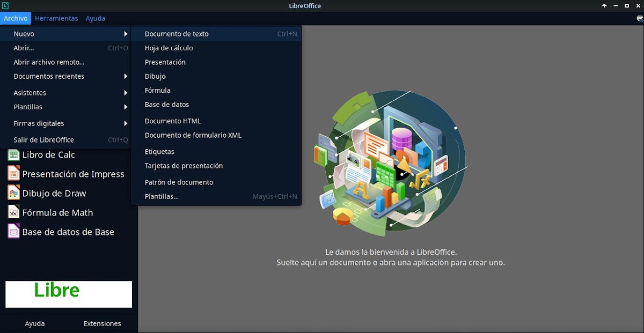Click the green Libre logo banner
This screenshot has height=333, width=644.
(x=68, y=294)
